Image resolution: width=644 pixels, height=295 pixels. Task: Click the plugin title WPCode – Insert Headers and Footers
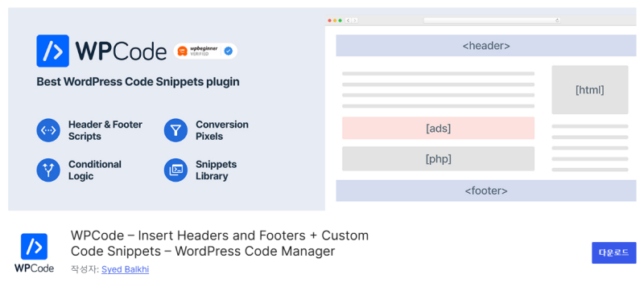tap(220, 243)
